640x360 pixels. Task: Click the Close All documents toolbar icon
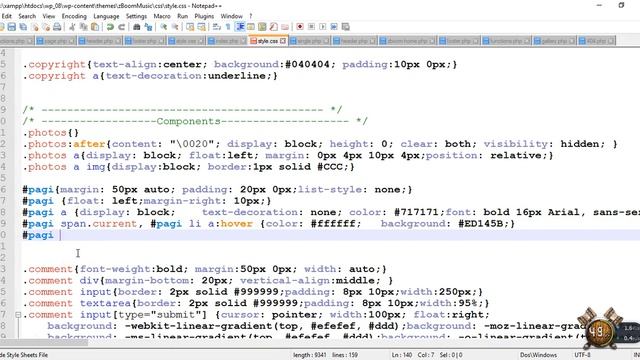pyautogui.click(x=46, y=27)
